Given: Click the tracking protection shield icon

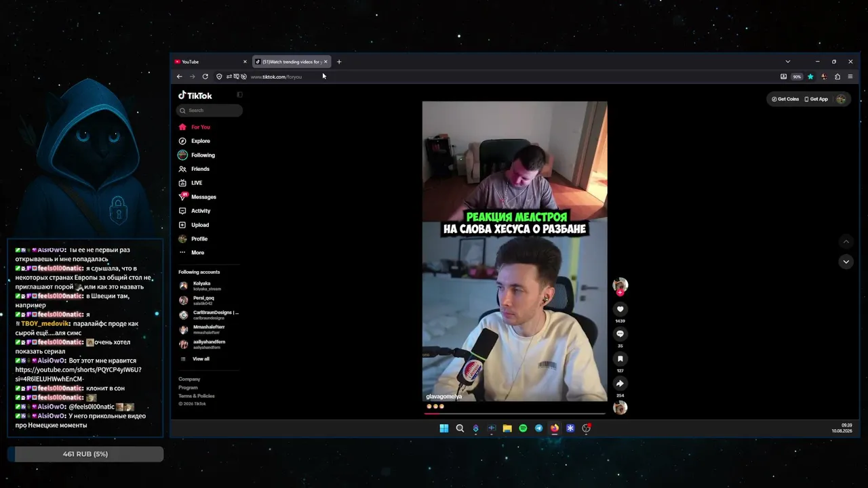Looking at the screenshot, I should click(219, 77).
